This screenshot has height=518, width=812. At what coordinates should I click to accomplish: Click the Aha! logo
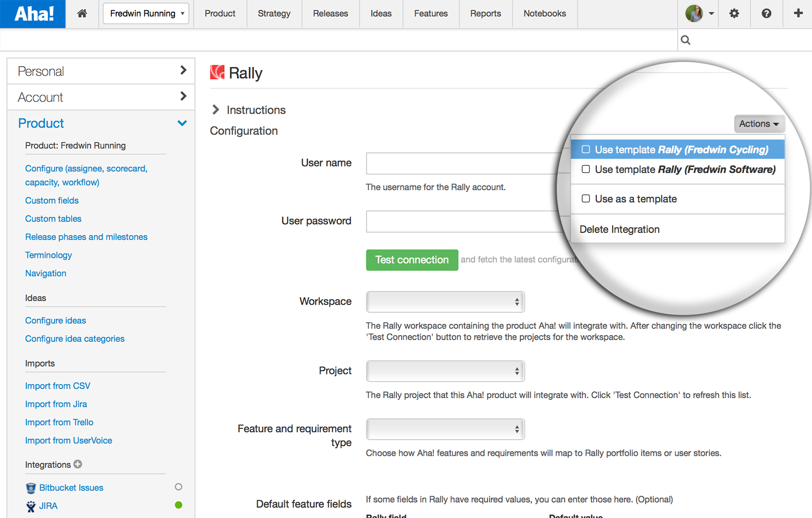[x=32, y=13]
